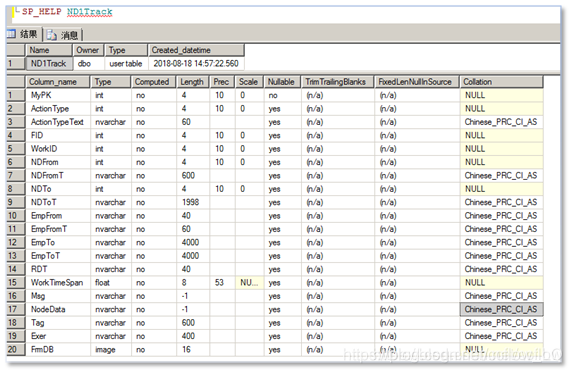Click the Created_datetime column header
Screen dimensions: 572x373
pos(196,50)
